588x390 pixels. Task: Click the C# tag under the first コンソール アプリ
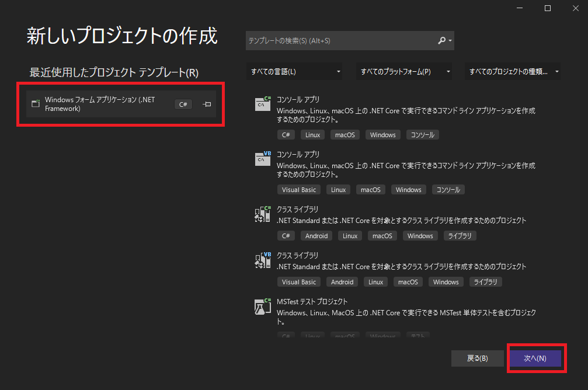coord(286,135)
